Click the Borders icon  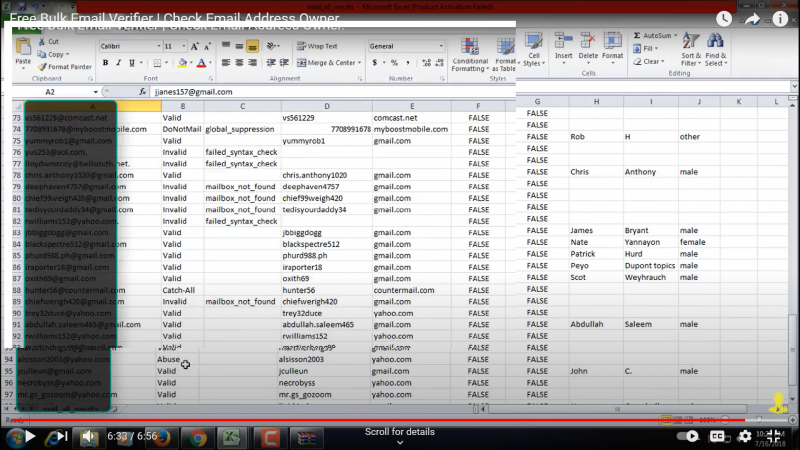tap(157, 63)
